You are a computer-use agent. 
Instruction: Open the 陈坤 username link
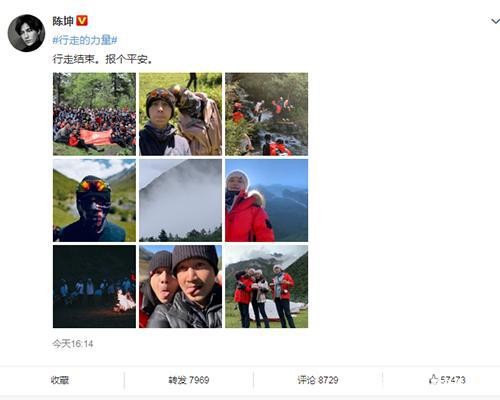pos(63,21)
